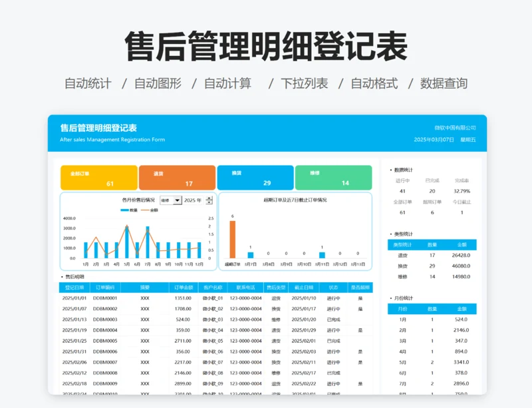Screen dimensions: 532x408
Task: Click 退货 amount 26428.0 in 类型统计
Action: pyautogui.click(x=461, y=255)
